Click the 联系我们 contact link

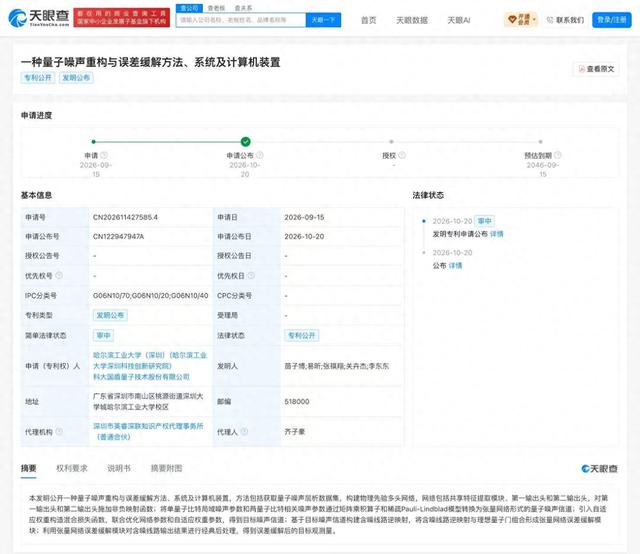coord(566,20)
